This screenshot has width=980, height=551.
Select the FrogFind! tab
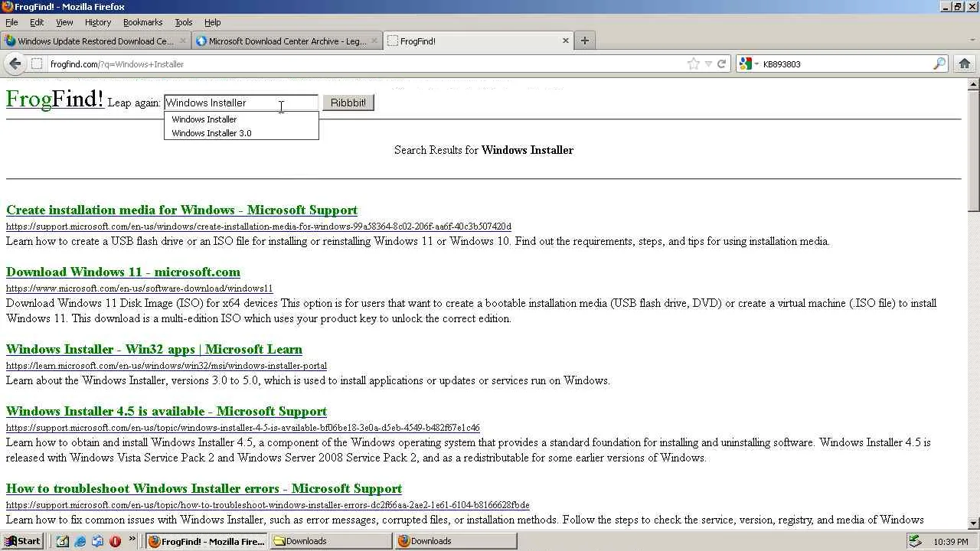(x=478, y=41)
